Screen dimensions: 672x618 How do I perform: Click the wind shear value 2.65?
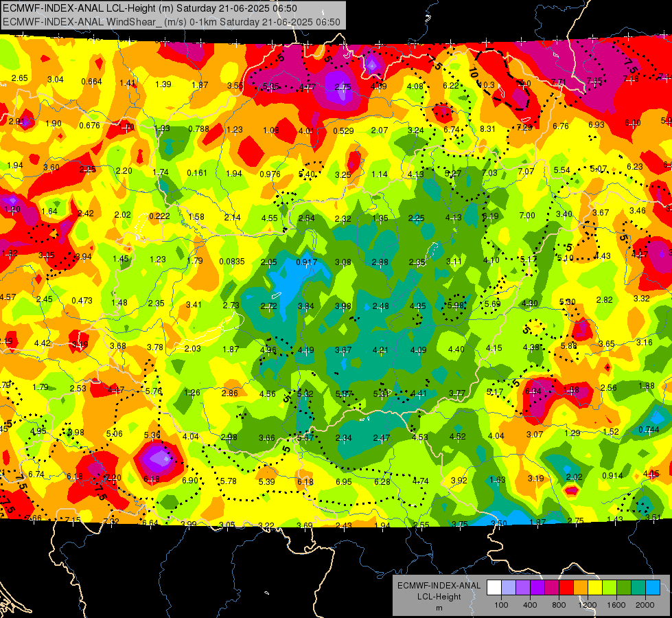pos(20,78)
